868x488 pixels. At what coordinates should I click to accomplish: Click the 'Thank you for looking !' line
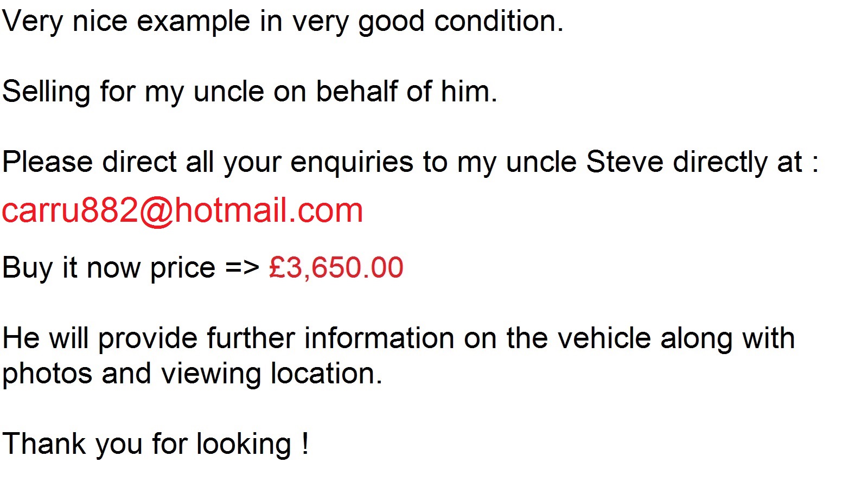[156, 445]
